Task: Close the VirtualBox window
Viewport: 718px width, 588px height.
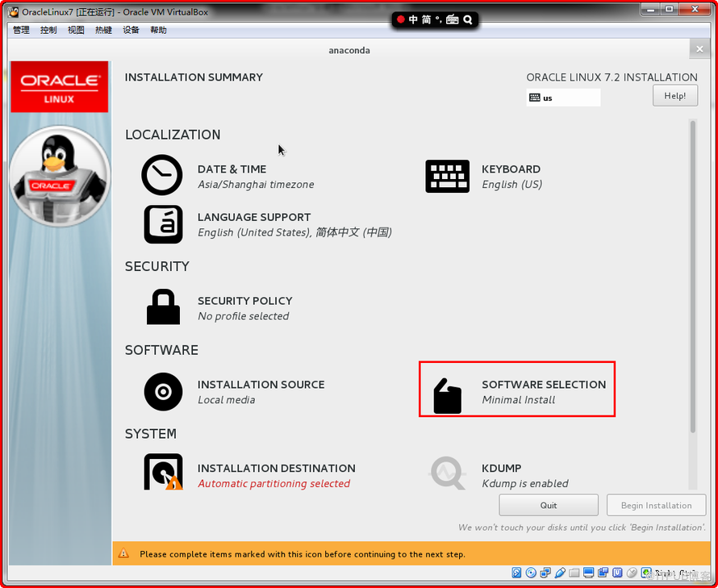Action: pos(695,9)
